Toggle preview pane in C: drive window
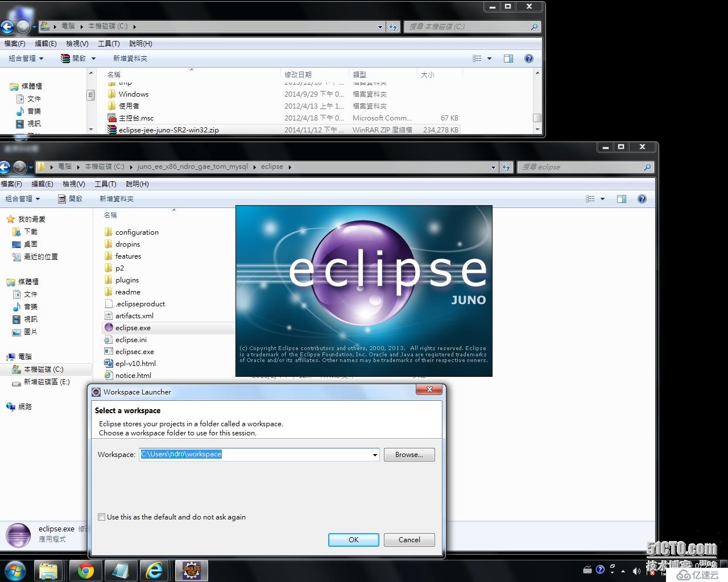This screenshot has width=728, height=582. pos(508,59)
